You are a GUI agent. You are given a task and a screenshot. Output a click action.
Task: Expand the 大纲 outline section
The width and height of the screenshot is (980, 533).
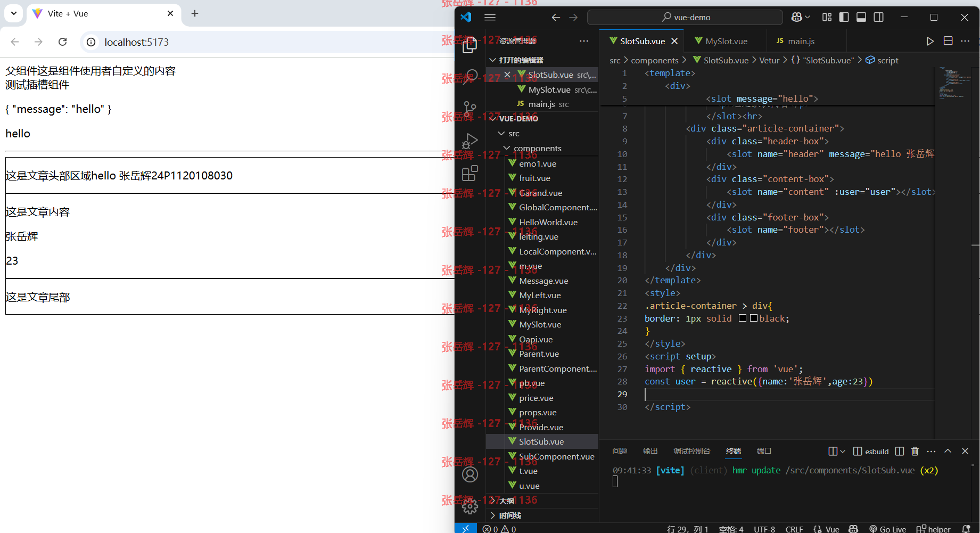[x=542, y=501]
